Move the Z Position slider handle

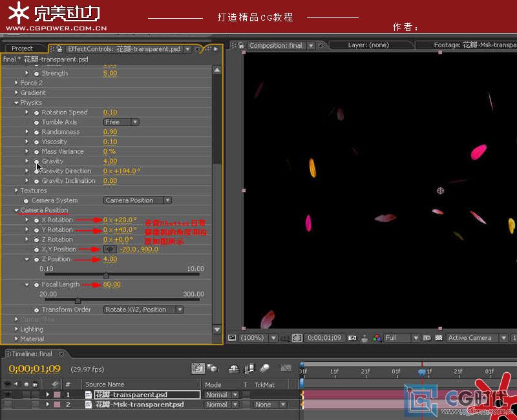click(x=106, y=275)
